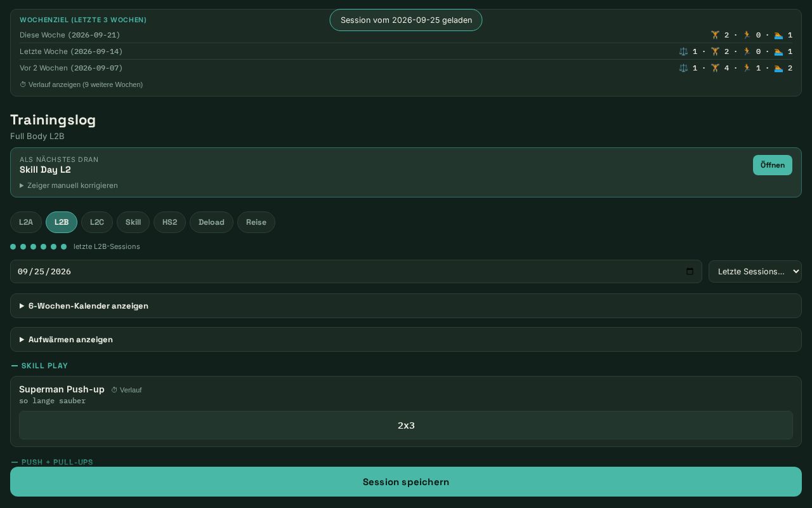Collapse the PUSH + PULL-UPS section header
Viewport: 812px width, 508px height.
tap(52, 462)
